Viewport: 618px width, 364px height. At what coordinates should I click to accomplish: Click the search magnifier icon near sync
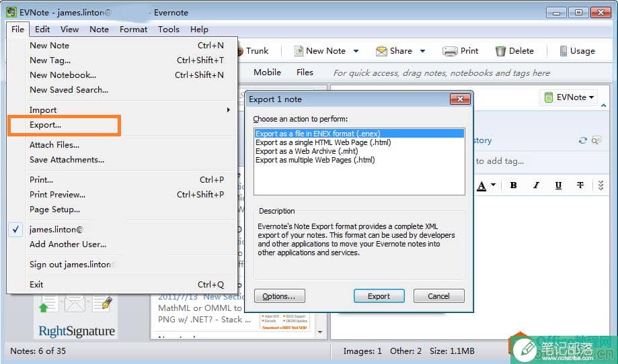(x=596, y=140)
